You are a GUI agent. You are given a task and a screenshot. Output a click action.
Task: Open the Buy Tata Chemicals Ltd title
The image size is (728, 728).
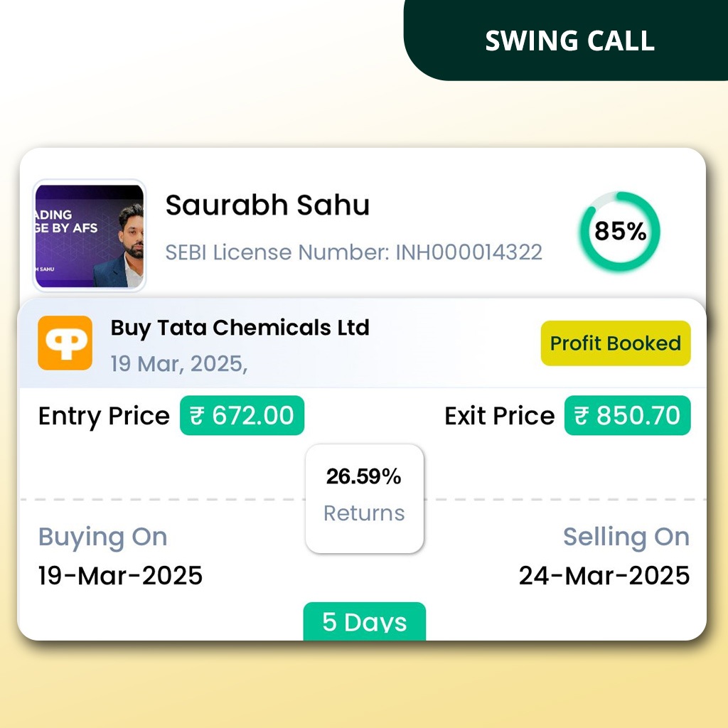(x=240, y=328)
